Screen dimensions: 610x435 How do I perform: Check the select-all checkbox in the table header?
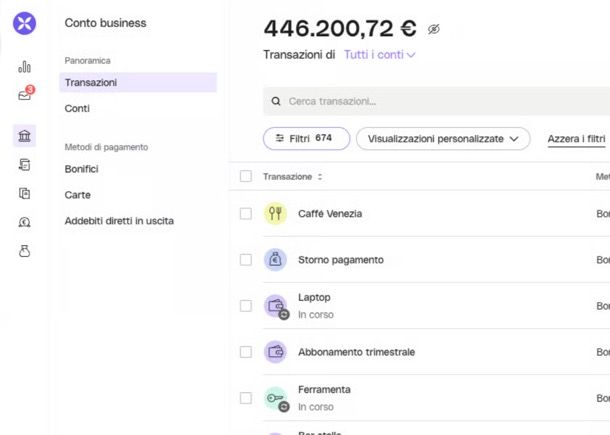pos(246,176)
